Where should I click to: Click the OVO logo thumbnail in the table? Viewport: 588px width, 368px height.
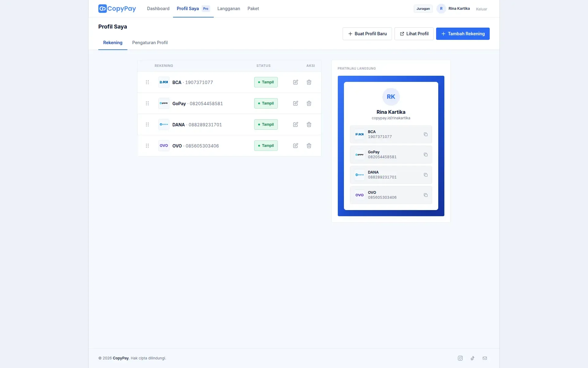[164, 146]
